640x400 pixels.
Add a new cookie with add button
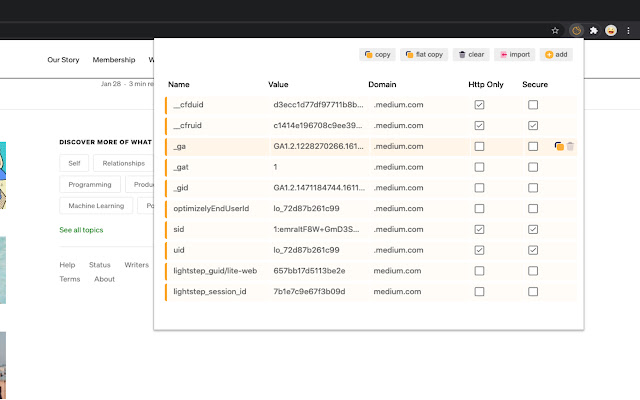tap(556, 54)
